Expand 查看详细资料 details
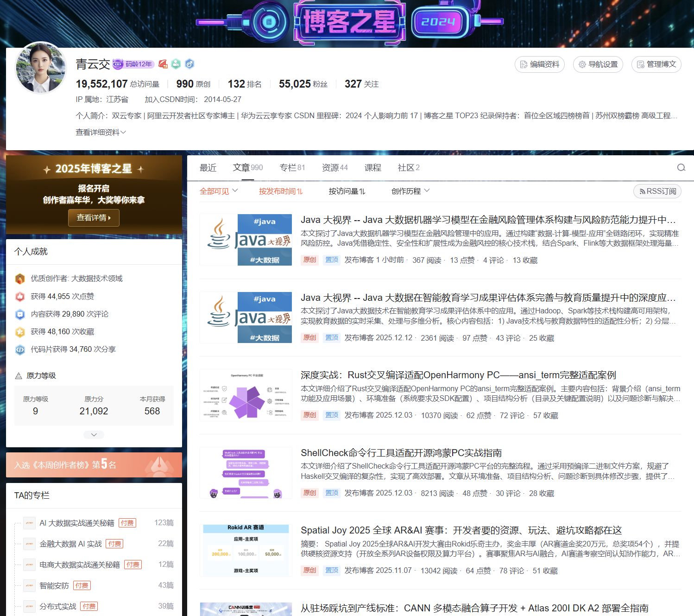 (x=101, y=132)
